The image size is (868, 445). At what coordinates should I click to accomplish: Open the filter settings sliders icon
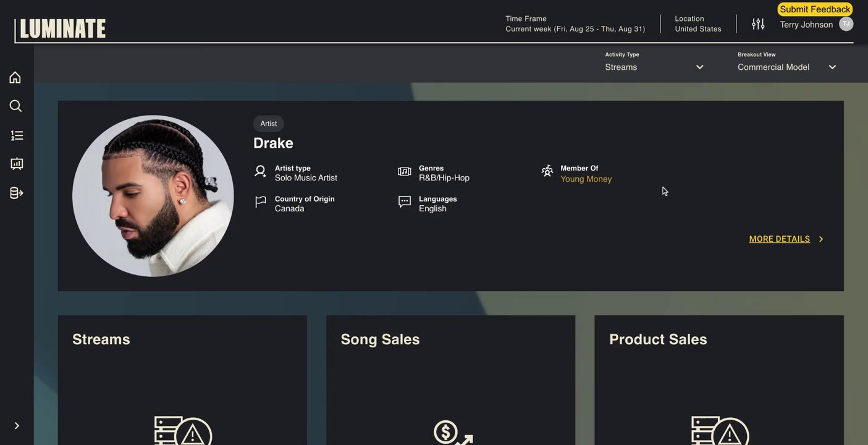pos(758,24)
